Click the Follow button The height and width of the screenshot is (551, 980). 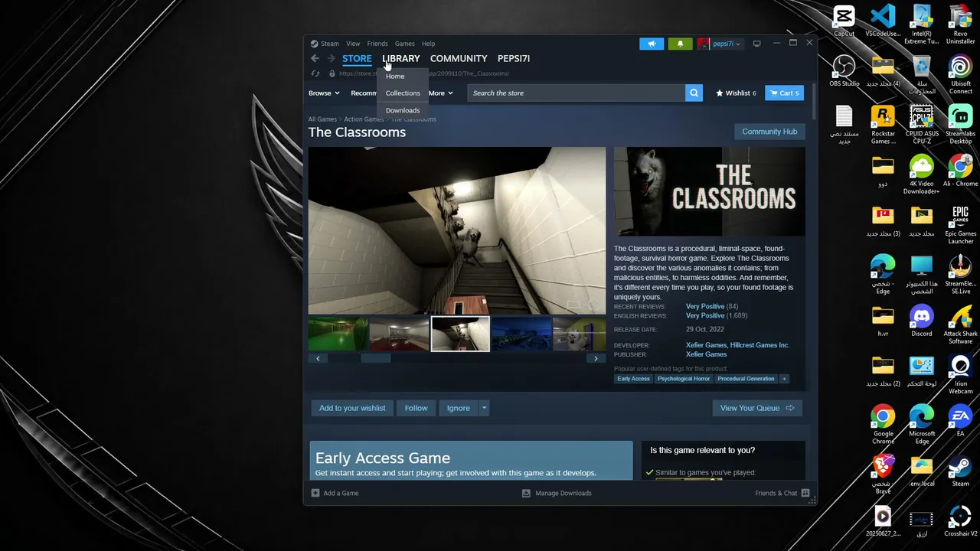pyautogui.click(x=416, y=408)
